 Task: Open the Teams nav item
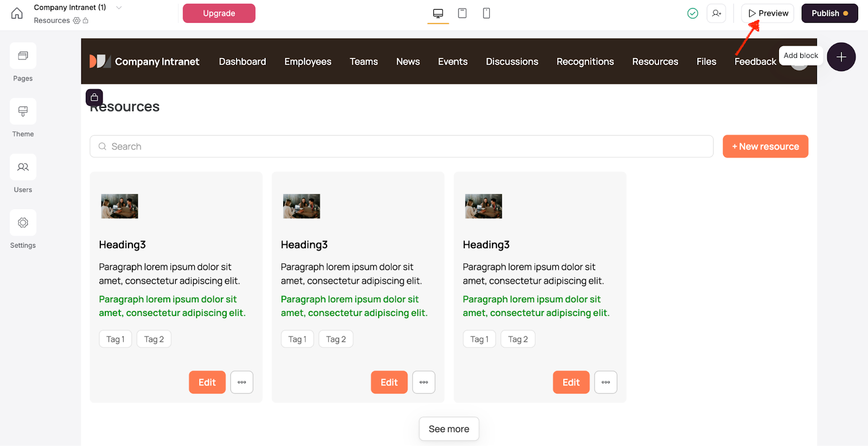coord(363,62)
